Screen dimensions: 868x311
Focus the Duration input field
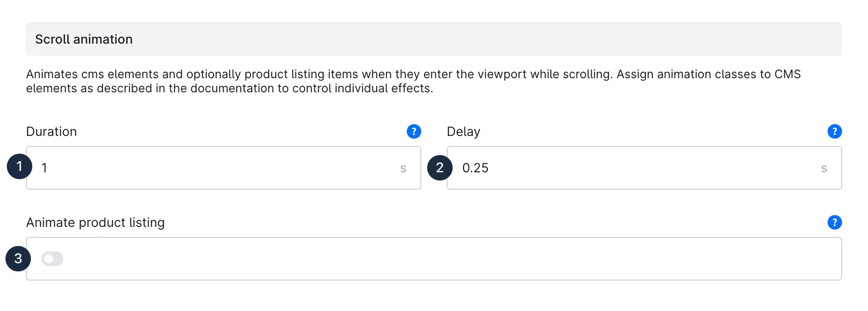[x=218, y=168]
